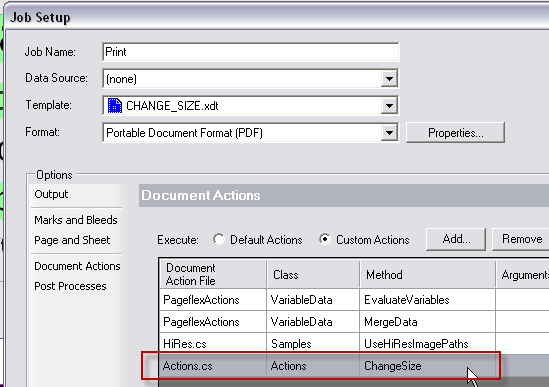Open the Format dropdown arrow
The image size is (549, 387).
point(389,133)
